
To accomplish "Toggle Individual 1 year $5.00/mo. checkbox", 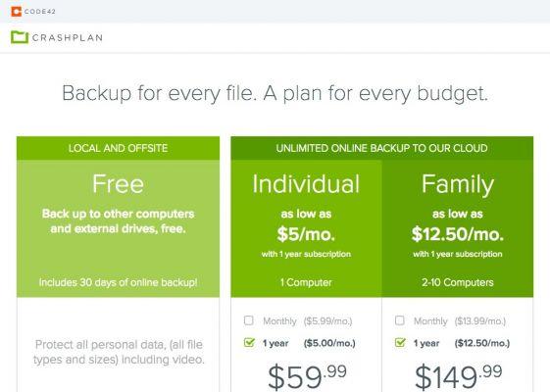I will tap(249, 342).
